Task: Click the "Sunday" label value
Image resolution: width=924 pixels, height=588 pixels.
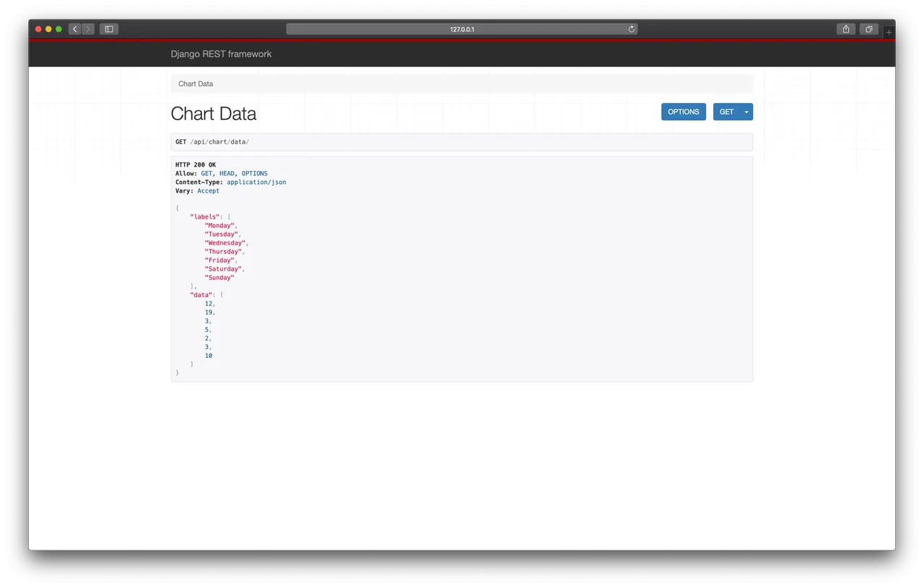Action: (x=219, y=278)
